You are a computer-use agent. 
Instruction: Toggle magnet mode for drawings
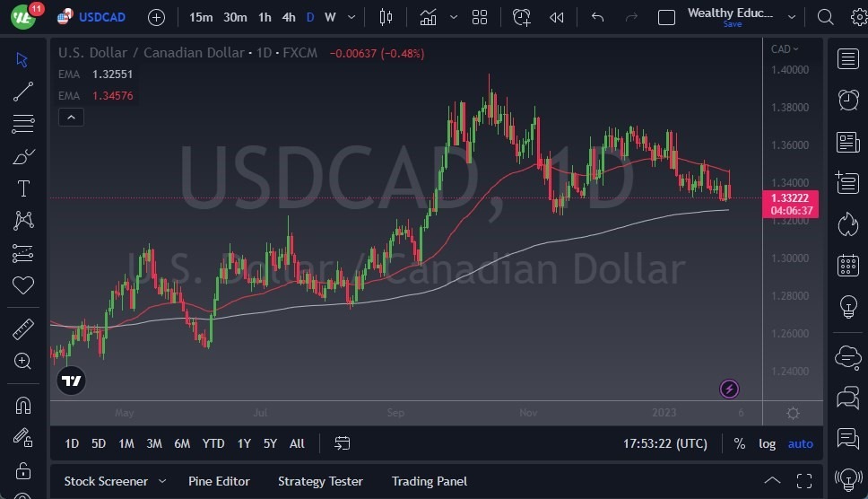click(22, 406)
